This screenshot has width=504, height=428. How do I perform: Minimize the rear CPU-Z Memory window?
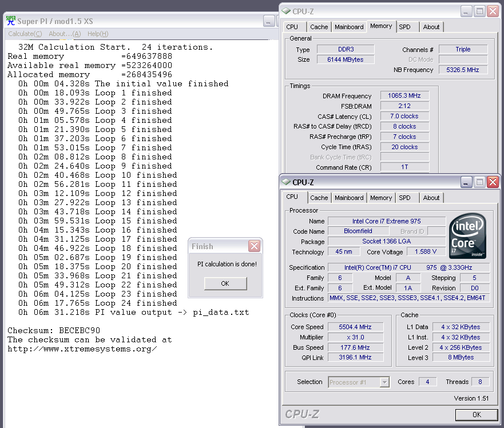[466, 11]
